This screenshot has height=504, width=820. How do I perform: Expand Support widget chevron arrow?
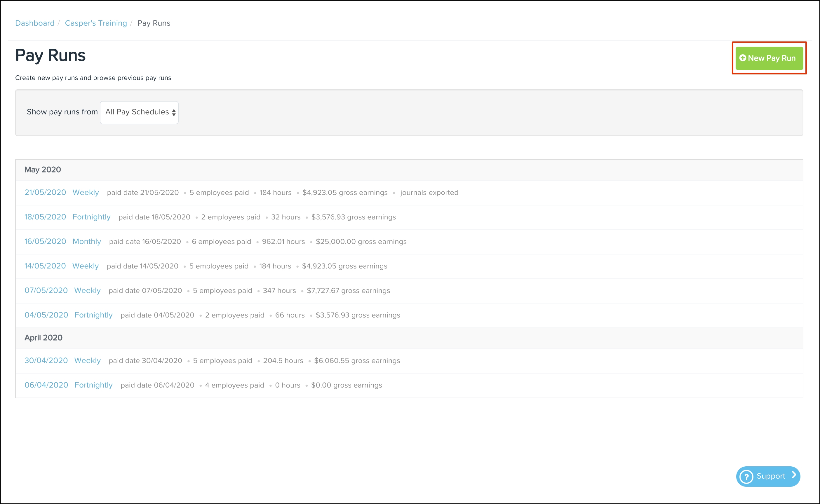coord(794,475)
